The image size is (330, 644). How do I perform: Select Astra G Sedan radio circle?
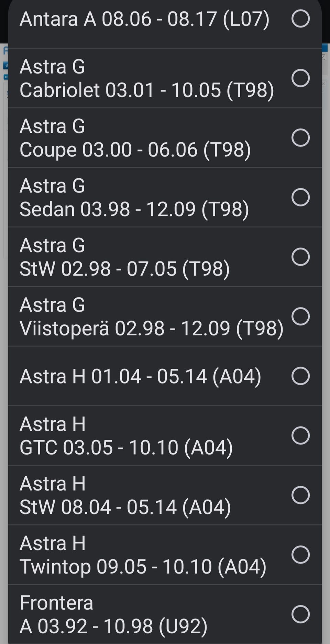click(x=300, y=197)
